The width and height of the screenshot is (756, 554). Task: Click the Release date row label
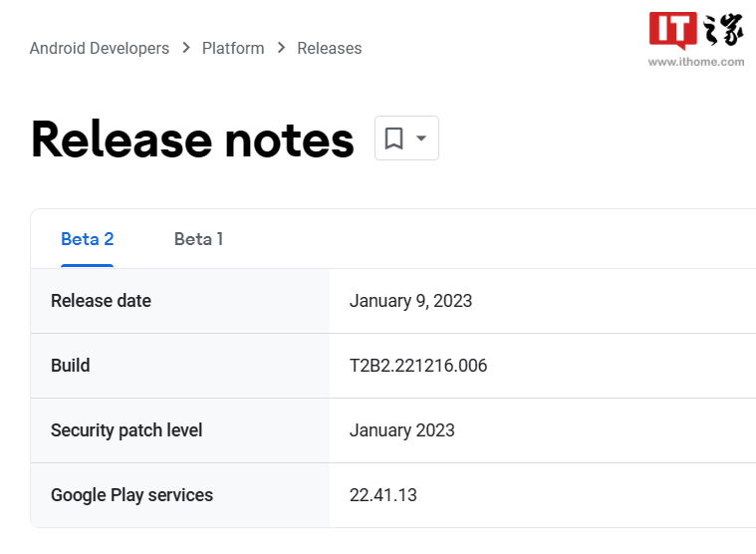101,301
